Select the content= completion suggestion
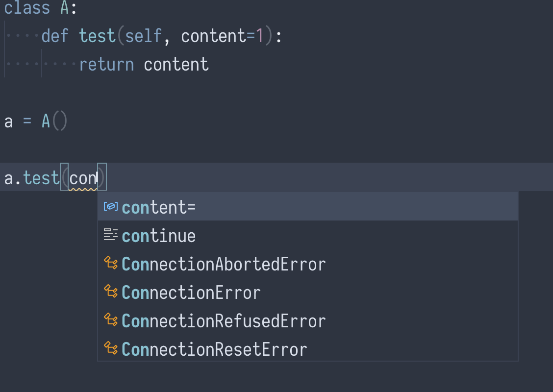553x392 pixels. pyautogui.click(x=307, y=207)
